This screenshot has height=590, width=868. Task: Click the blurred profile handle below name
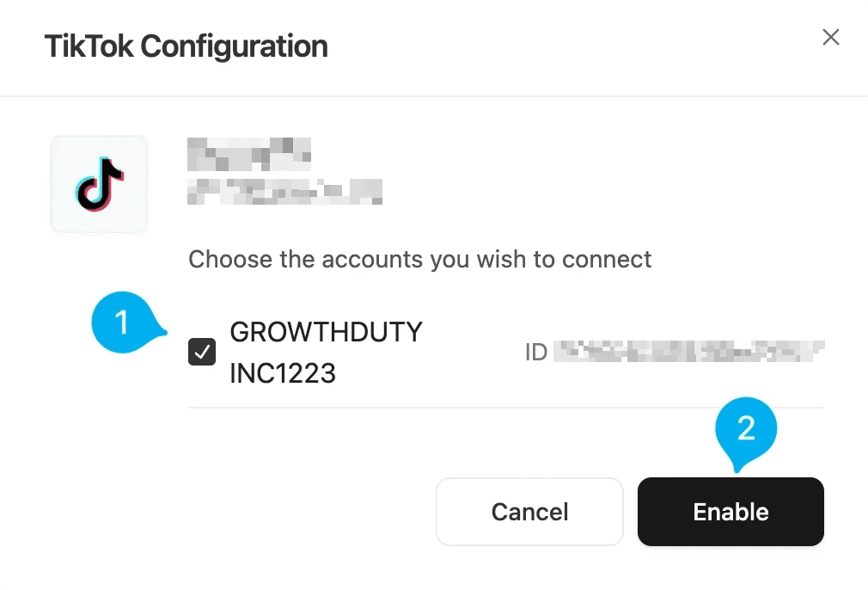(284, 191)
